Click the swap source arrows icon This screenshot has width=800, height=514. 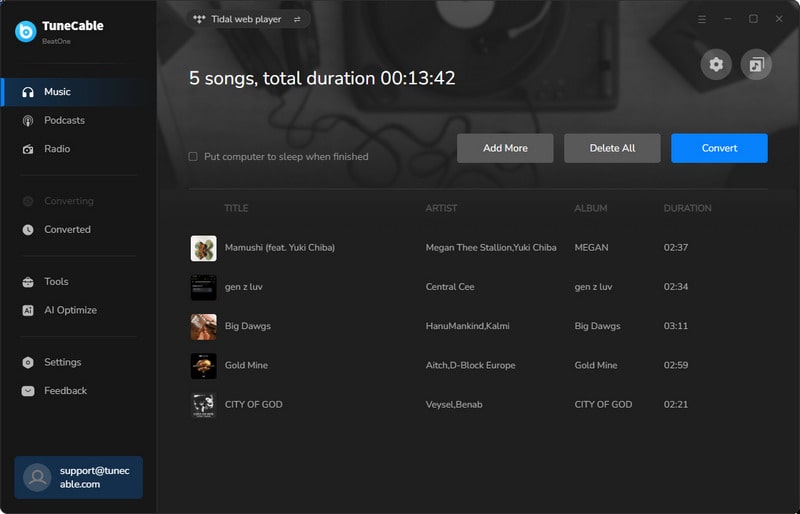(x=297, y=19)
